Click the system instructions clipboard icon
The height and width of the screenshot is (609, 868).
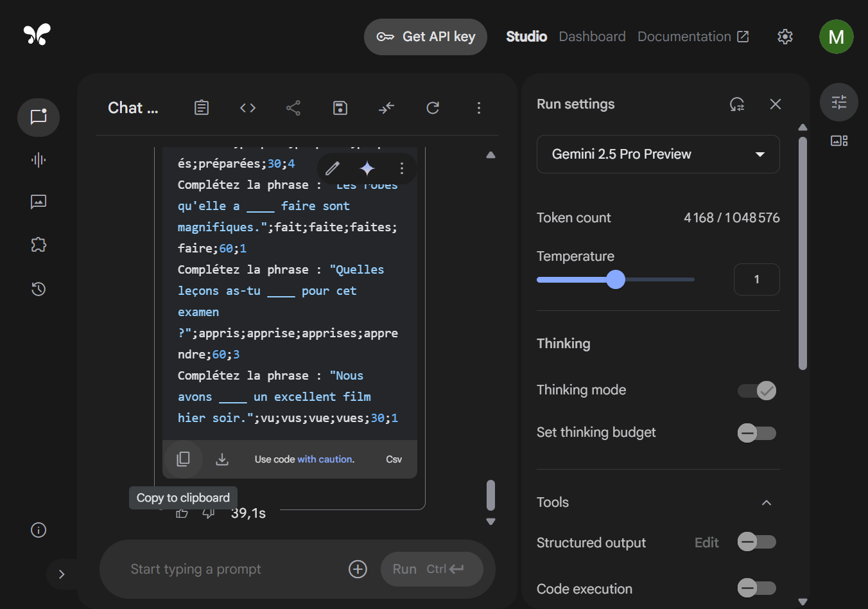(202, 108)
